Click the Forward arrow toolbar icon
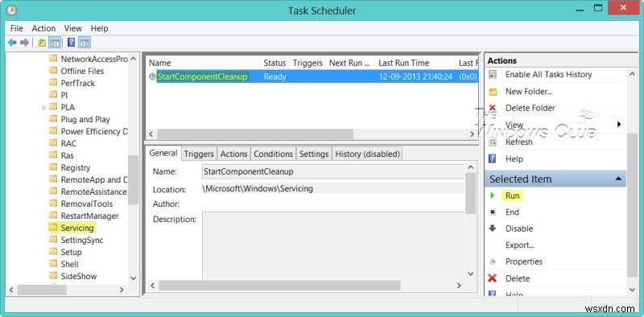Screen dimensions: 644x317 (x=25, y=43)
